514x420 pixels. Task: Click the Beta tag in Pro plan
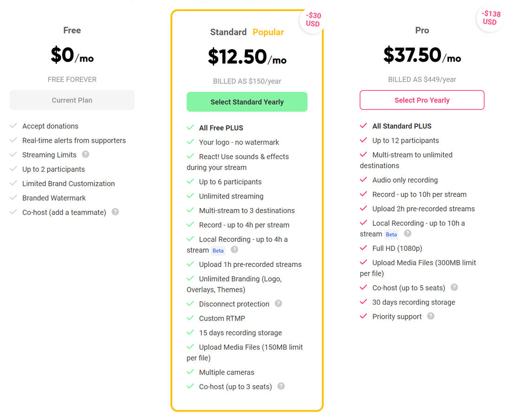coord(392,235)
